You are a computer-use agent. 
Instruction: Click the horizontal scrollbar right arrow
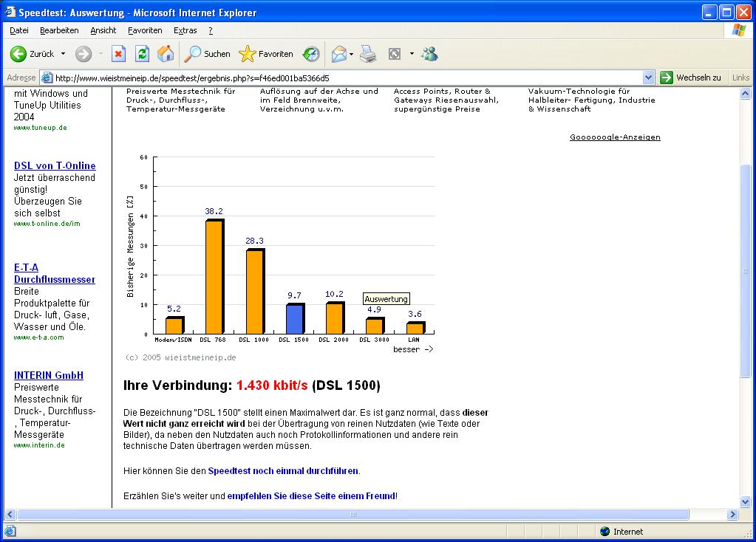[733, 515]
